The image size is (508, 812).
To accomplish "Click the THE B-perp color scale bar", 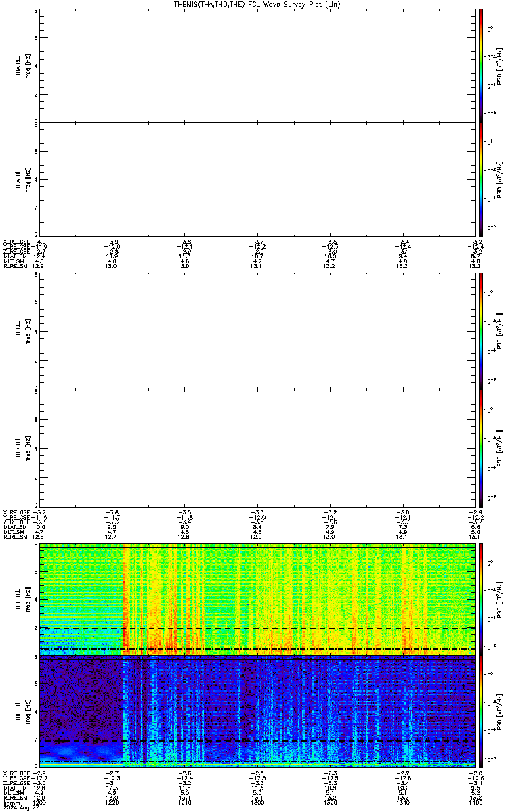I will coord(481,599).
